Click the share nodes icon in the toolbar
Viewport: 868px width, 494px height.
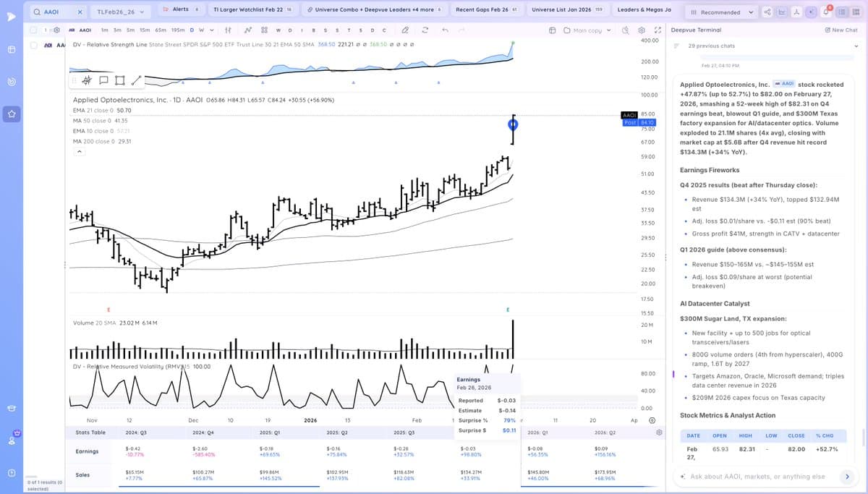[x=767, y=12]
